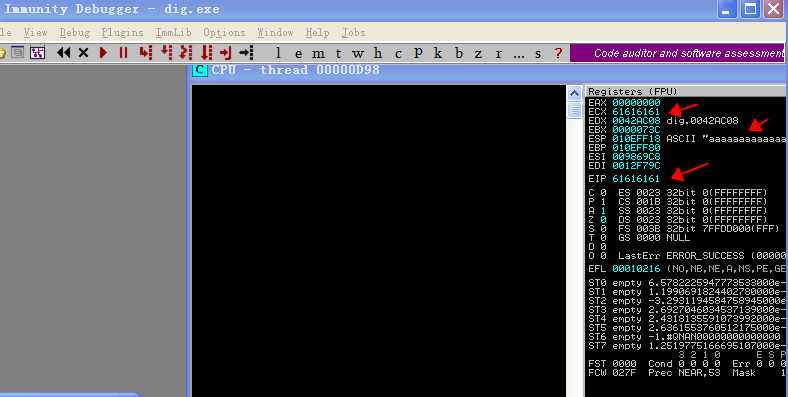Show windows list with the w button
The width and height of the screenshot is (788, 397).
pos(357,53)
